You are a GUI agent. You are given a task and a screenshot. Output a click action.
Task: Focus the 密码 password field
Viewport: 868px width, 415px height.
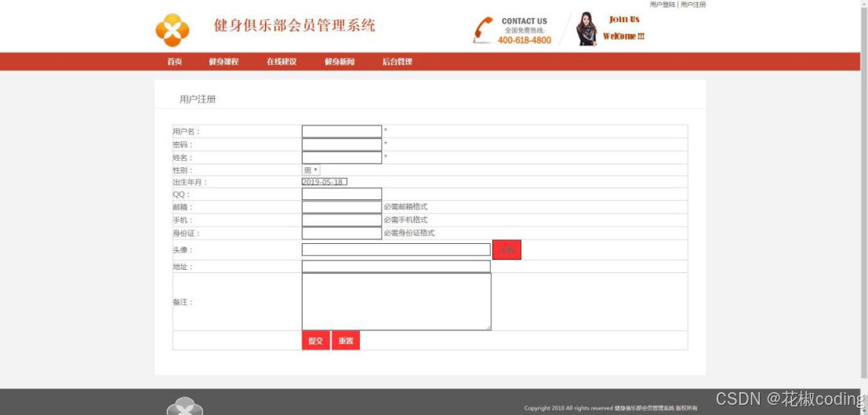point(342,144)
